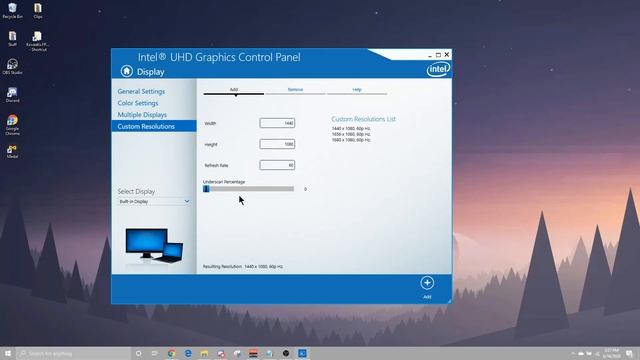Viewport: 640px width, 360px height.
Task: Open the Clips folder on the desktop
Action: coord(38,10)
